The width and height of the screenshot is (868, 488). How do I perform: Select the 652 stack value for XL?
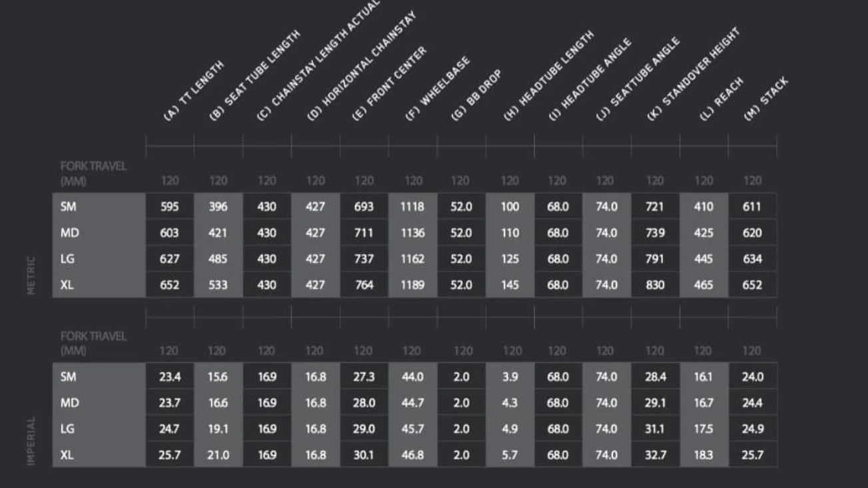click(752, 285)
